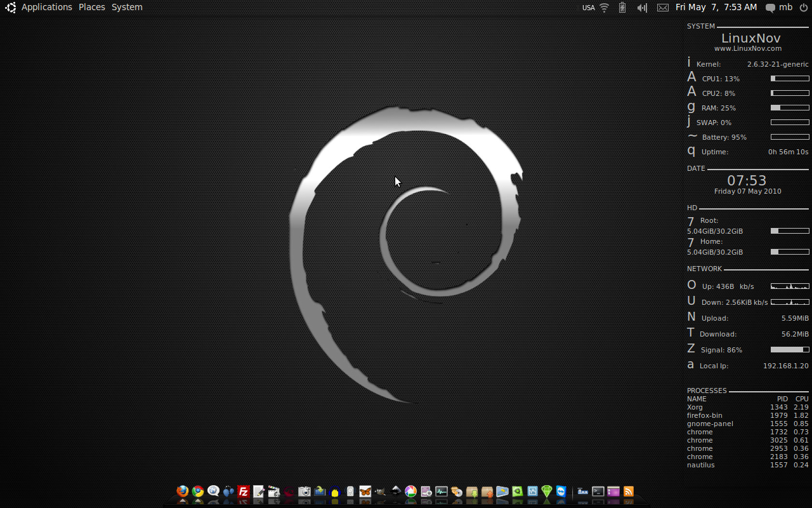812x508 pixels.
Task: Open the blue graph chart dock icon
Action: click(533, 491)
